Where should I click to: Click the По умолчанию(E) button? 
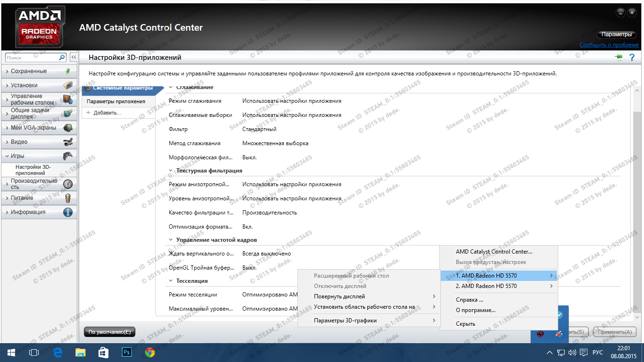109,332
